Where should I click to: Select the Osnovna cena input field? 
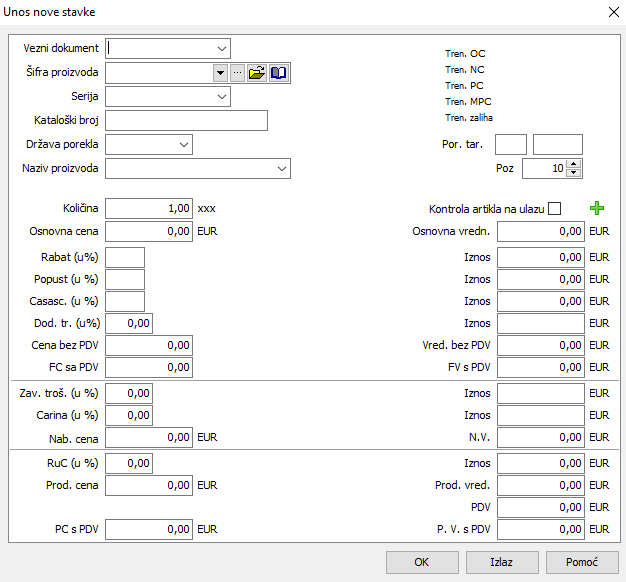coord(148,231)
